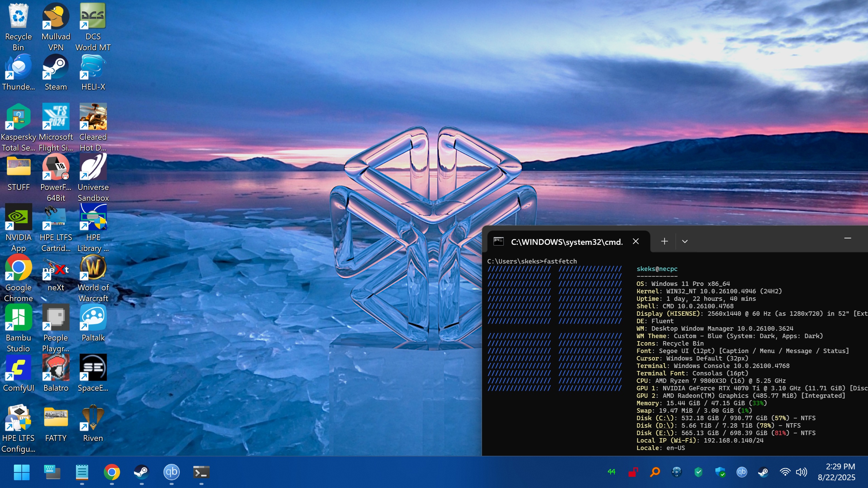Click the Steam desktop shortcut
This screenshot has height=488, width=868.
[56, 67]
